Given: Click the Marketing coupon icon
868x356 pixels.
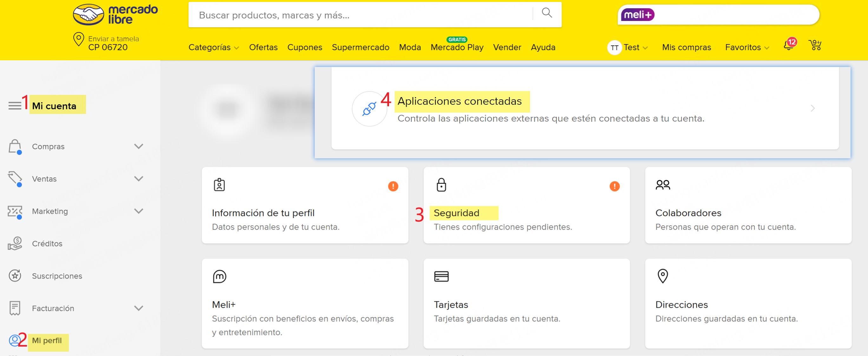Looking at the screenshot, I should tap(15, 211).
